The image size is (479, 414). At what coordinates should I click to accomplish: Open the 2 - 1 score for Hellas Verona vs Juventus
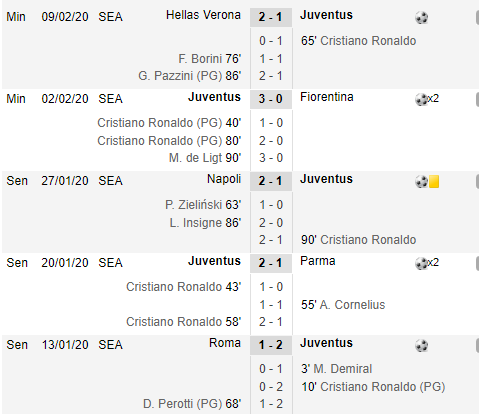pos(271,17)
